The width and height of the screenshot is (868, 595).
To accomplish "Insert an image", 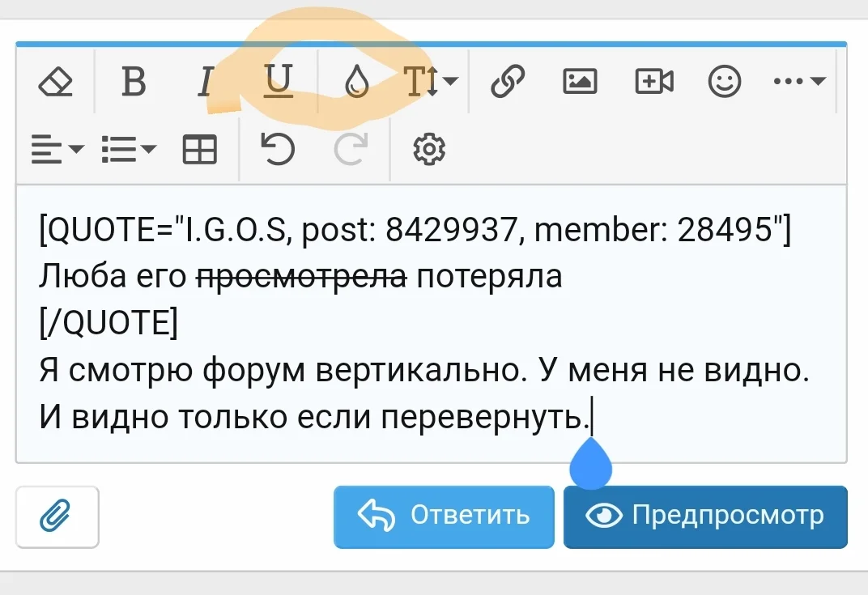I will click(580, 82).
